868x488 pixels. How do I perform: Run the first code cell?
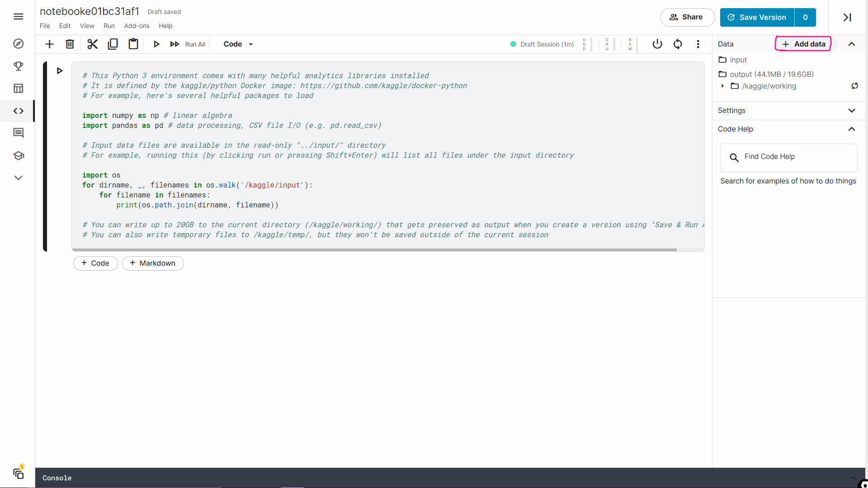(x=60, y=70)
